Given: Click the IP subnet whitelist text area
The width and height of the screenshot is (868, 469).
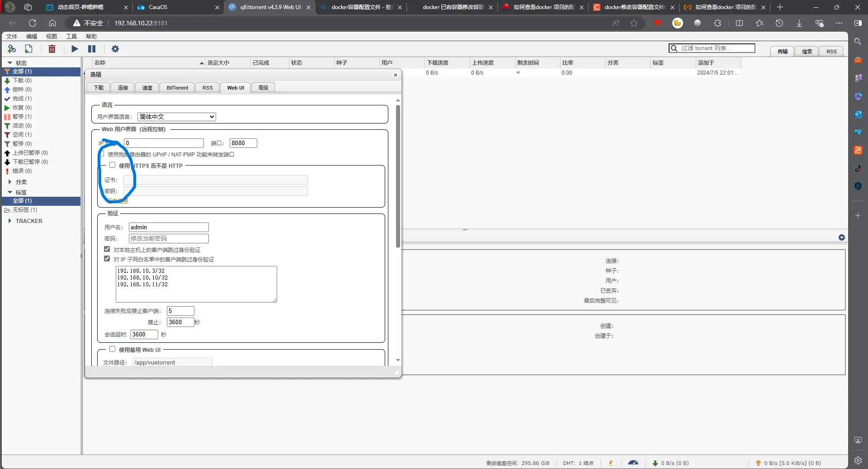Looking at the screenshot, I should pyautogui.click(x=196, y=284).
